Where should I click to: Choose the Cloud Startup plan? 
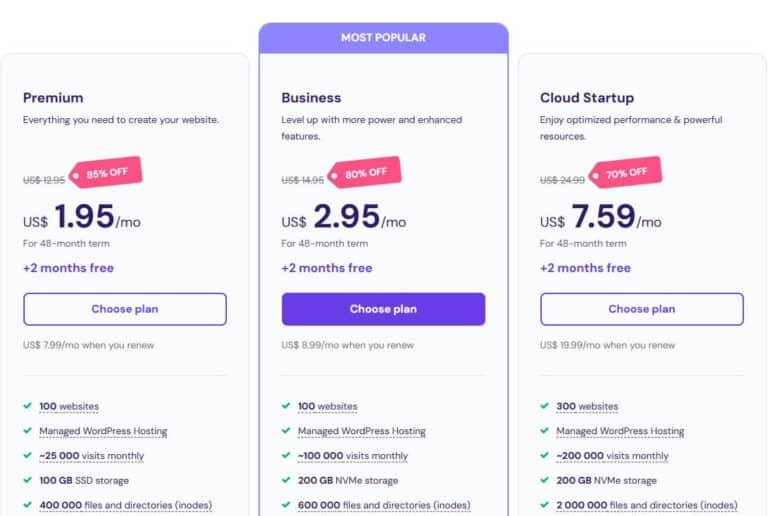pyautogui.click(x=642, y=309)
